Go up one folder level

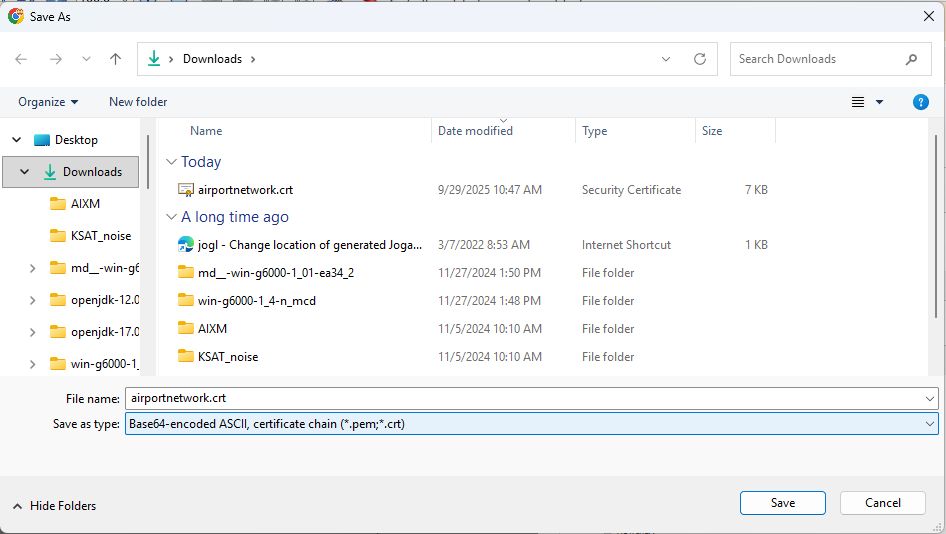click(115, 59)
